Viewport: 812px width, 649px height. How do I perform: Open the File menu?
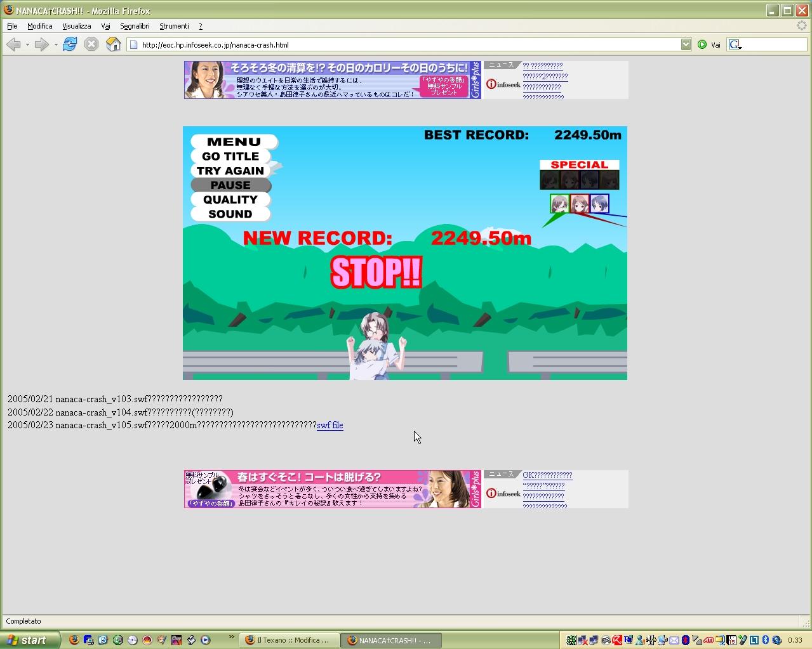tap(12, 26)
